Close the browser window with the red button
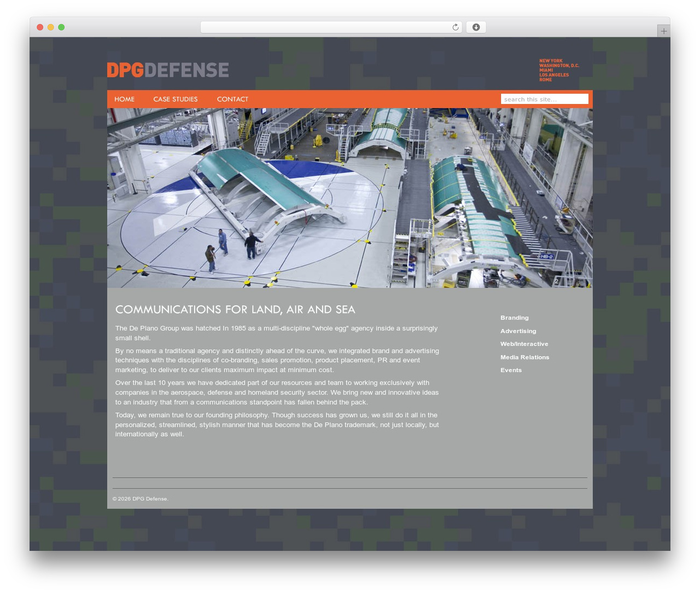Image resolution: width=700 pixels, height=593 pixels. (x=40, y=27)
